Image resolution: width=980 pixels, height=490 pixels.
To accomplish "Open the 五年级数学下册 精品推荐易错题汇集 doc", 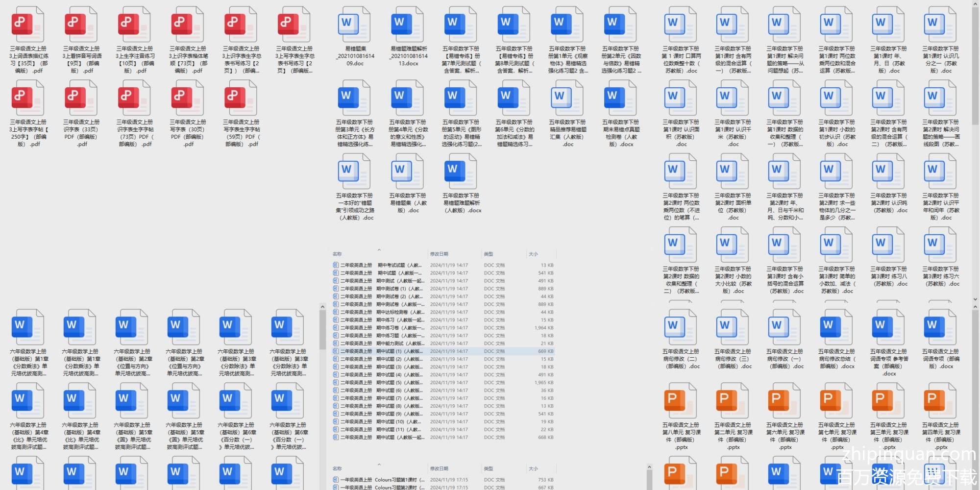I will coord(567,99).
